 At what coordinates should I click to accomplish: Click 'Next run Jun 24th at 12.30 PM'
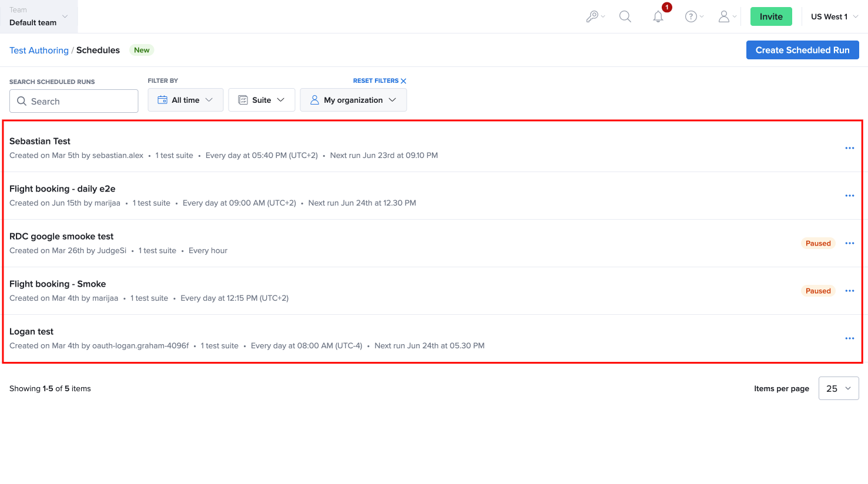point(363,203)
